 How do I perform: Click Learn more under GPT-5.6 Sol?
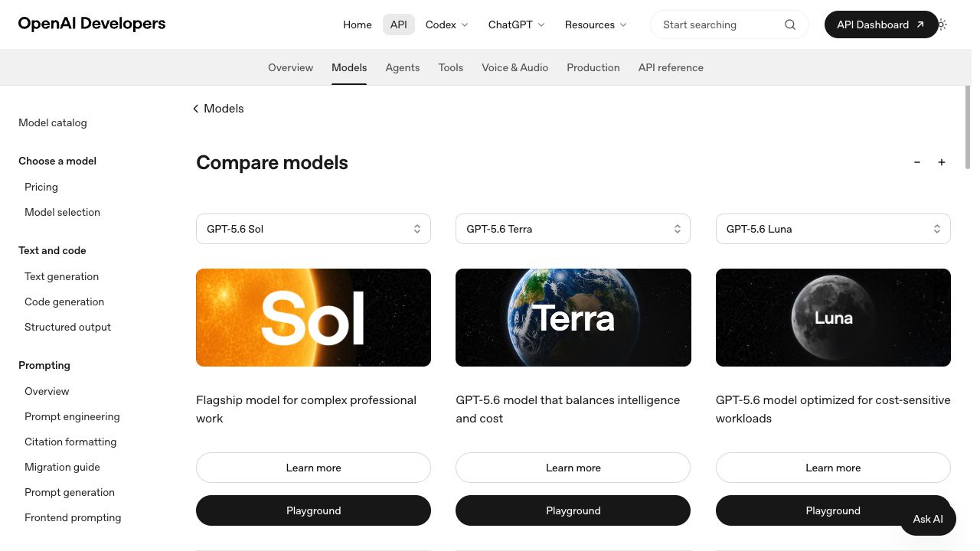point(313,468)
